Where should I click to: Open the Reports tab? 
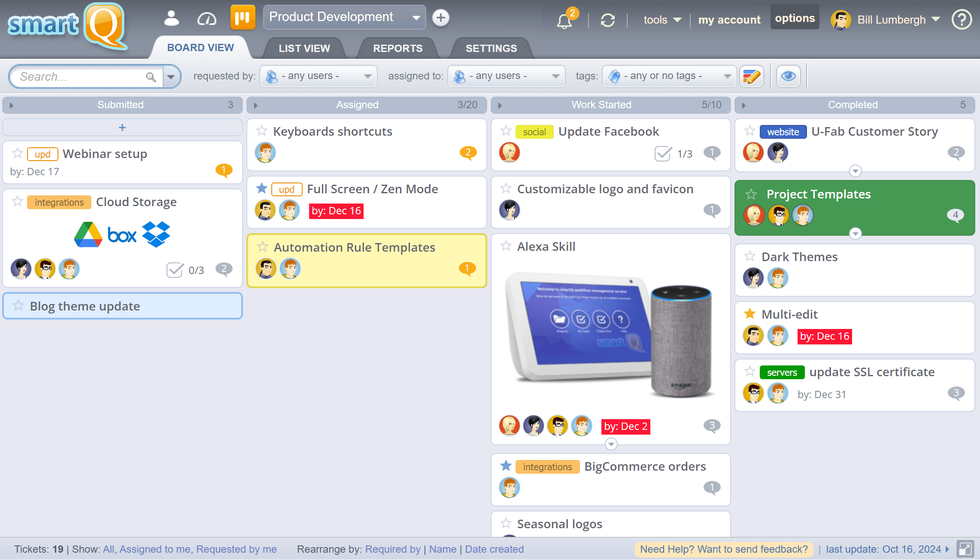397,48
